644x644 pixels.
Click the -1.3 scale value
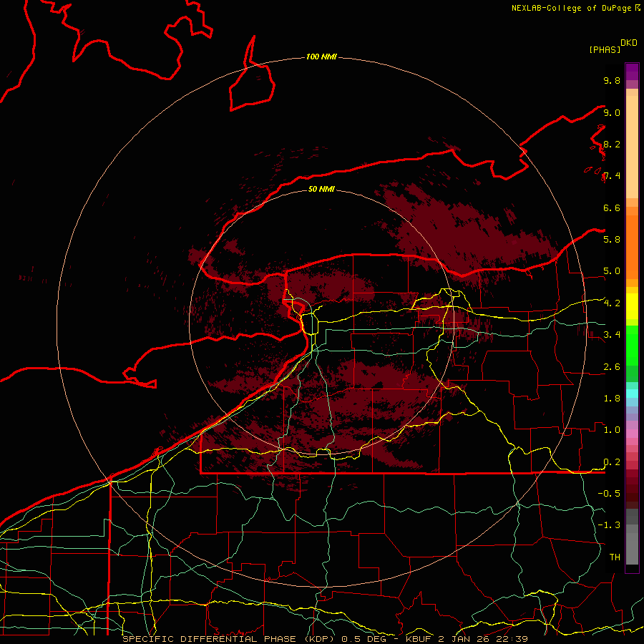[609, 525]
